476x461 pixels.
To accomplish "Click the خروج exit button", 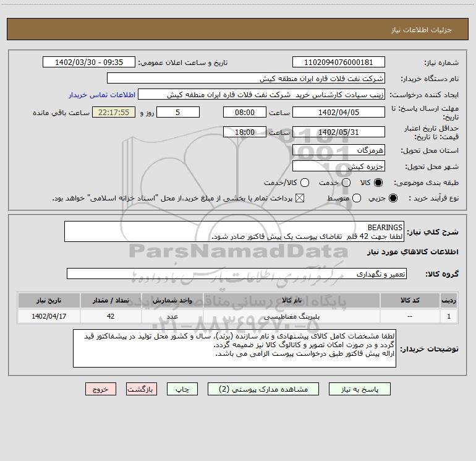I will (101, 389).
